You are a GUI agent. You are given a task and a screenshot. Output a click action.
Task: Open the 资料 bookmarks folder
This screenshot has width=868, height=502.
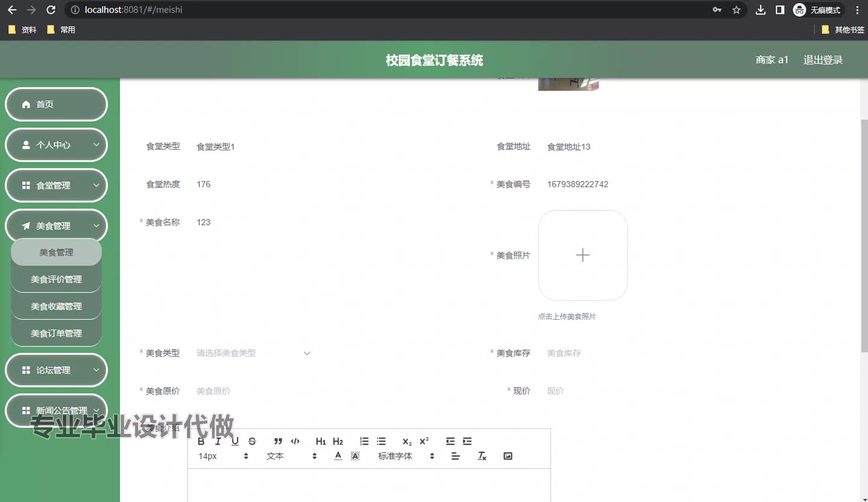pos(22,30)
